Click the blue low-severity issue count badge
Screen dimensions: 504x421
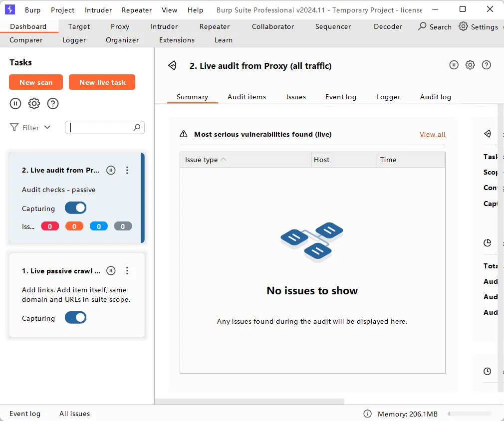(99, 226)
